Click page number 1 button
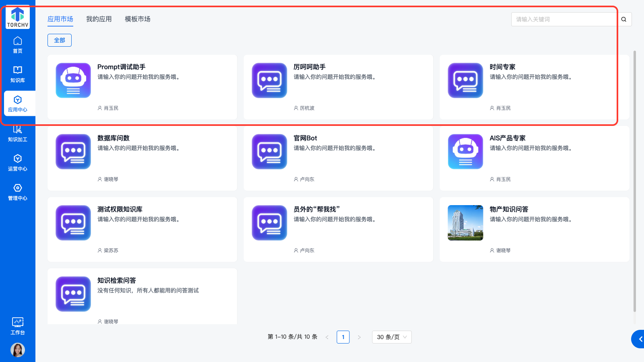644x362 pixels. tap(343, 337)
